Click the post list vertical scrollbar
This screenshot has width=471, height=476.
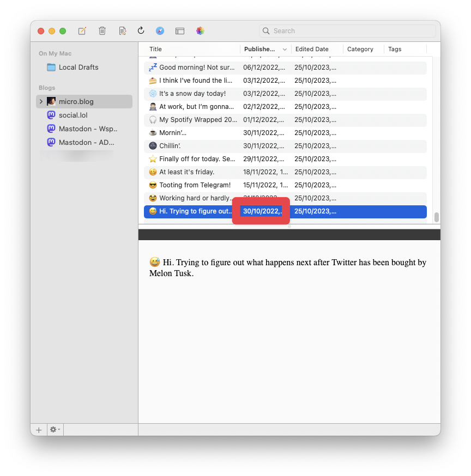click(x=436, y=217)
